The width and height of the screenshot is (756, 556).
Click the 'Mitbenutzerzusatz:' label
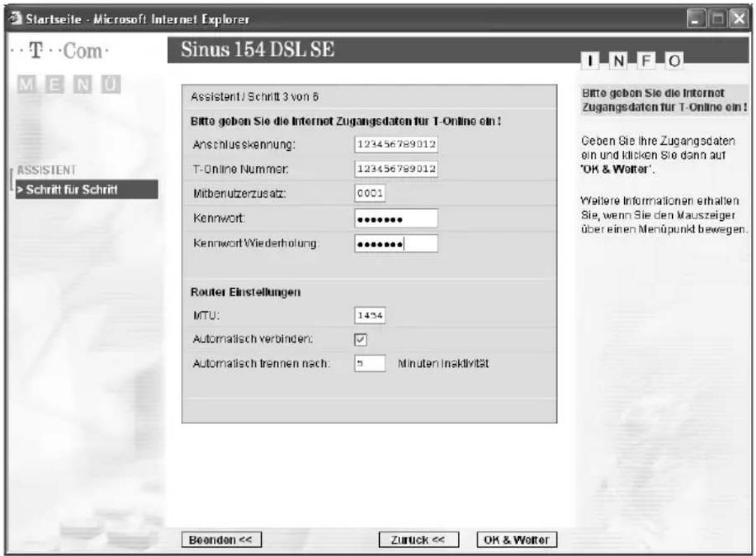pyautogui.click(x=240, y=194)
